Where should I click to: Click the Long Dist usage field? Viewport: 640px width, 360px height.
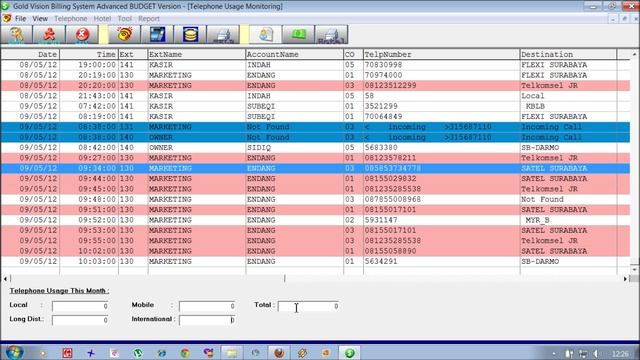[x=80, y=320]
